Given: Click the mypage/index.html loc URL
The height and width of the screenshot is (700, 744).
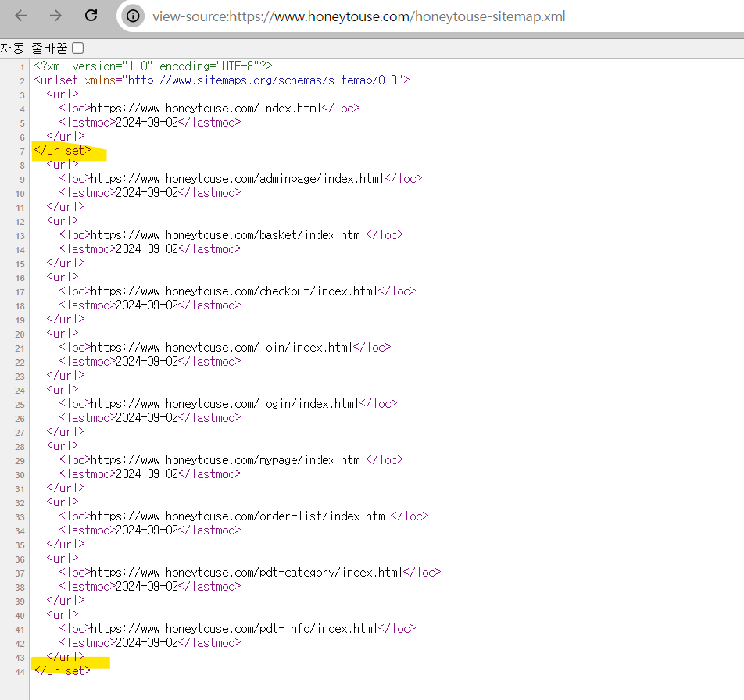Looking at the screenshot, I should point(227,459).
